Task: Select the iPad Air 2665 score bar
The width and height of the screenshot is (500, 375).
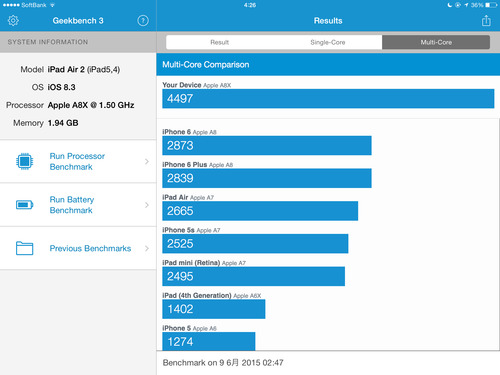Action: point(260,211)
